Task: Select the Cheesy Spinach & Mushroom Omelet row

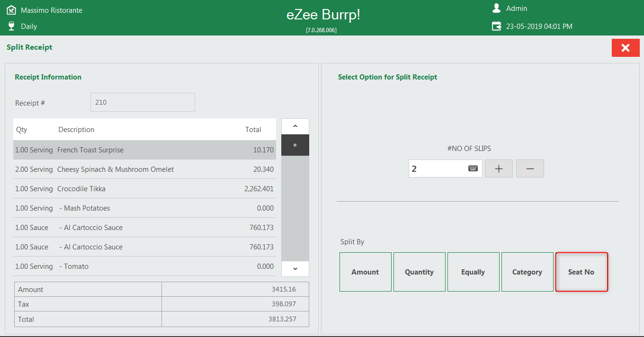Action: (x=144, y=169)
